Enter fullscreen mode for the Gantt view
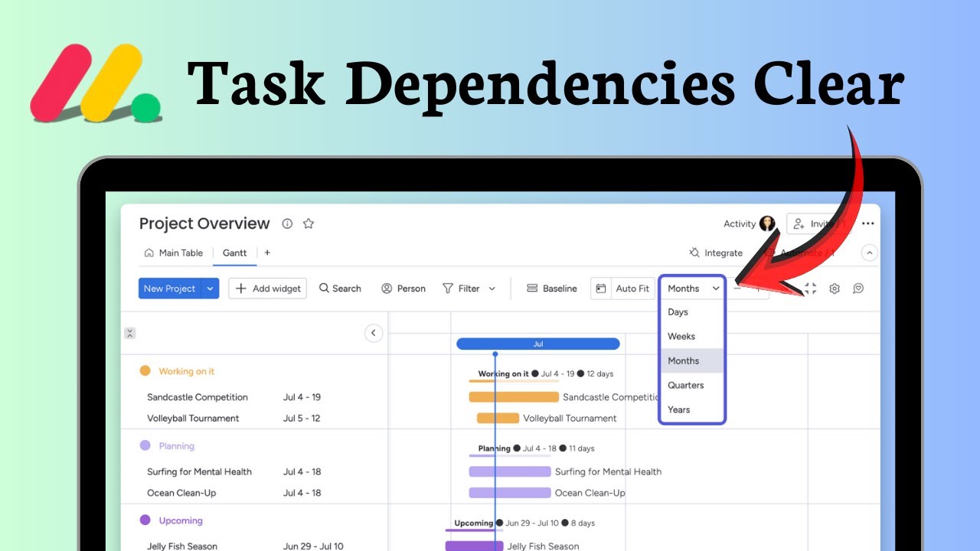Screen dimensions: 980x551 pos(811,289)
